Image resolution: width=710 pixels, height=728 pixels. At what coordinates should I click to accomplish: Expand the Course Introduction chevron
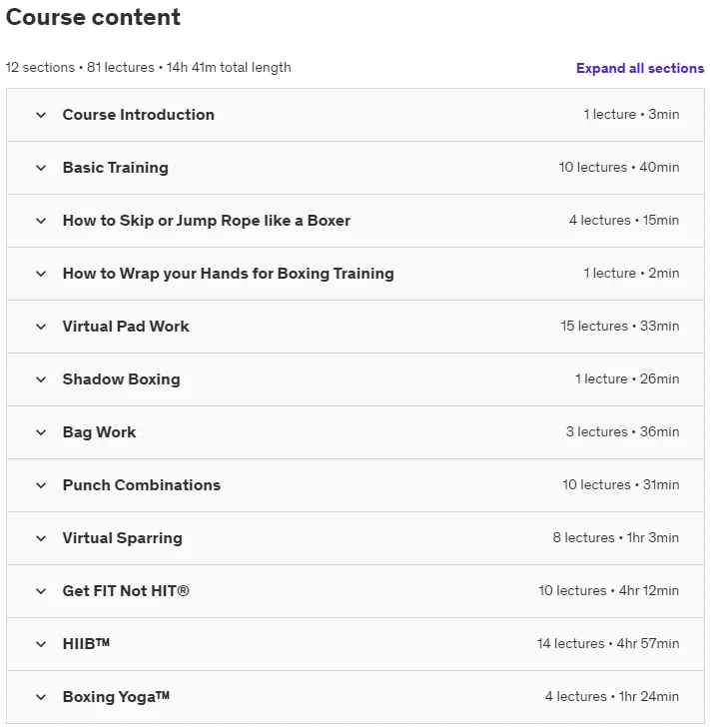pos(41,115)
